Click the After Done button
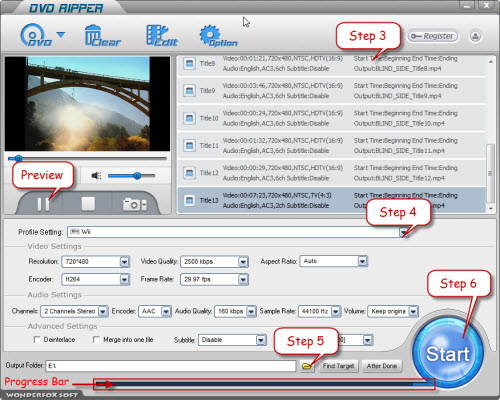Viewport: 500px width, 400px height. click(x=382, y=366)
